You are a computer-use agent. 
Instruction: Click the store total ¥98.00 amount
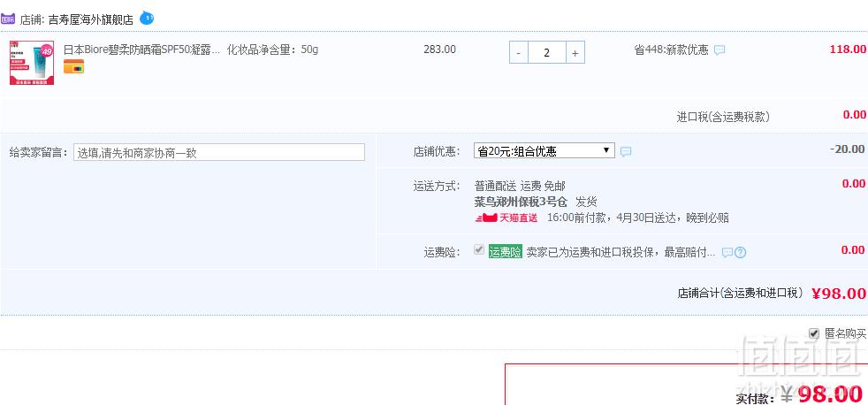coord(839,293)
